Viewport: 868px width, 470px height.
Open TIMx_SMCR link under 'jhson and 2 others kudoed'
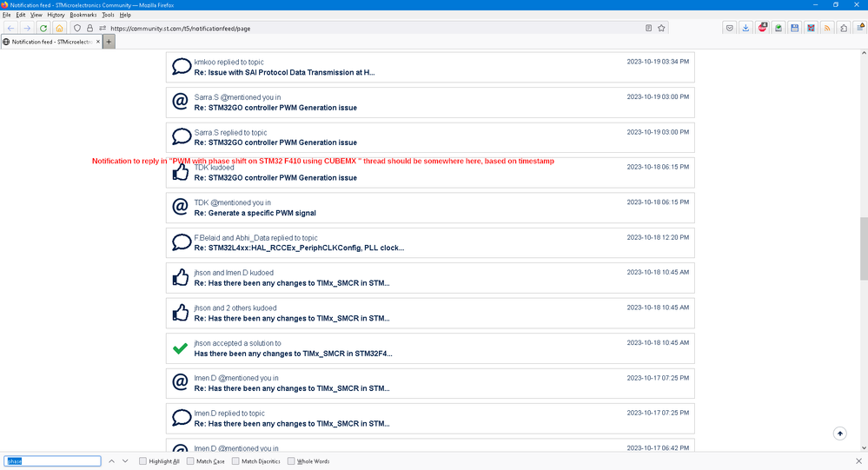(292, 318)
